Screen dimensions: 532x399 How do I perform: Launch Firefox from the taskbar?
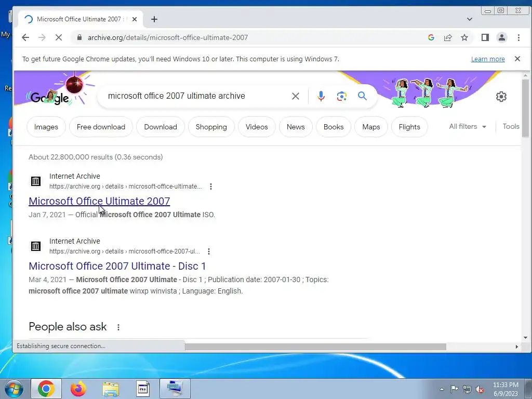78,389
